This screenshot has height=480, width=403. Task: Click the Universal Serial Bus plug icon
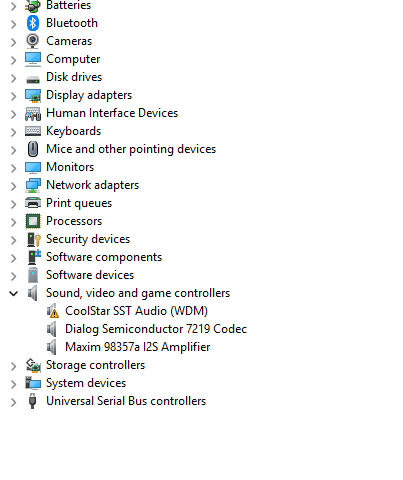(x=32, y=401)
